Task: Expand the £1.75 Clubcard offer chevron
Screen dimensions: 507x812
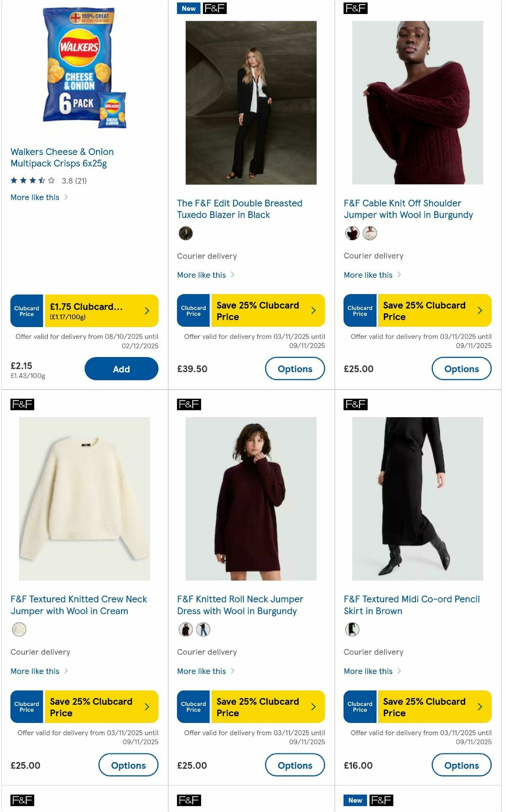Action: (x=147, y=310)
